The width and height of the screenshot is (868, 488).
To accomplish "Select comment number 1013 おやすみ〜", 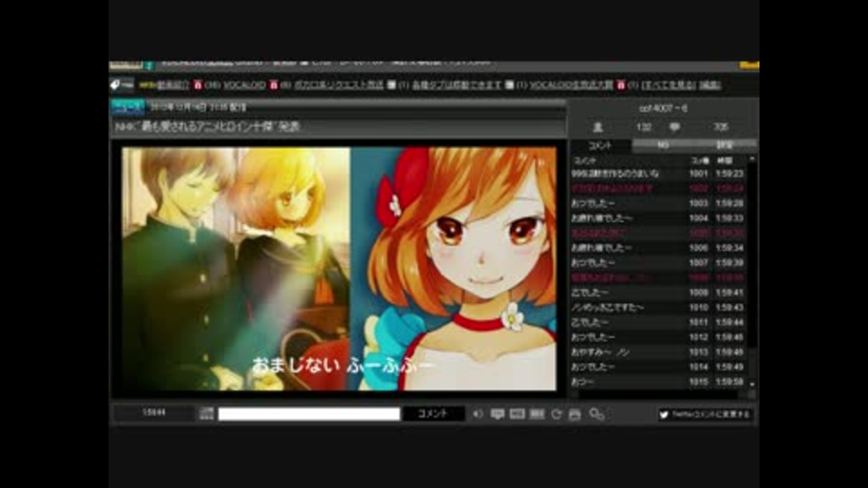I will [x=658, y=352].
